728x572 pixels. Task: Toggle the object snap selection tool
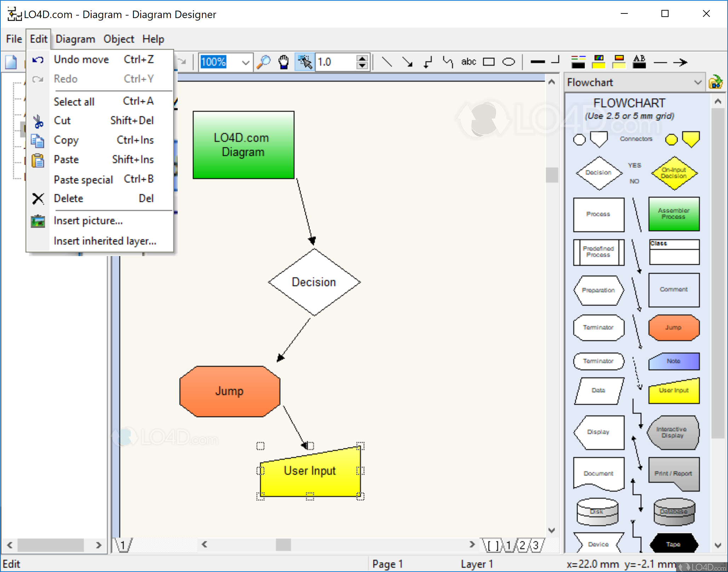[304, 62]
